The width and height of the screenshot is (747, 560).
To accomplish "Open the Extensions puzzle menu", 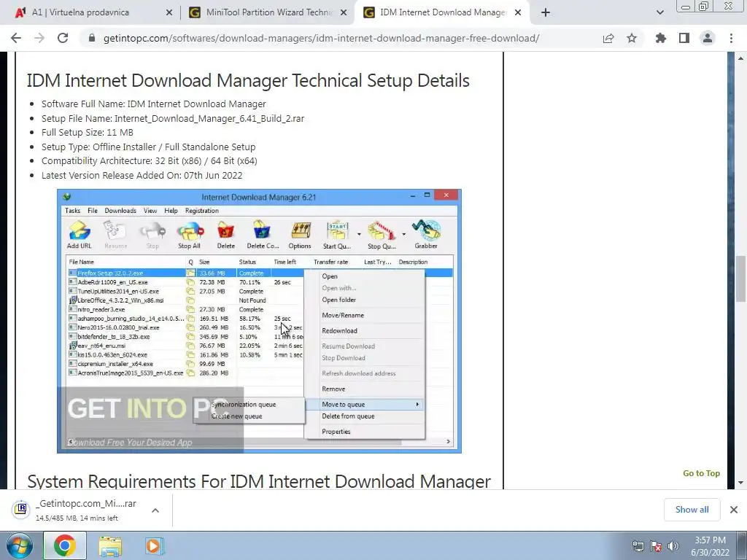I will pyautogui.click(x=661, y=38).
